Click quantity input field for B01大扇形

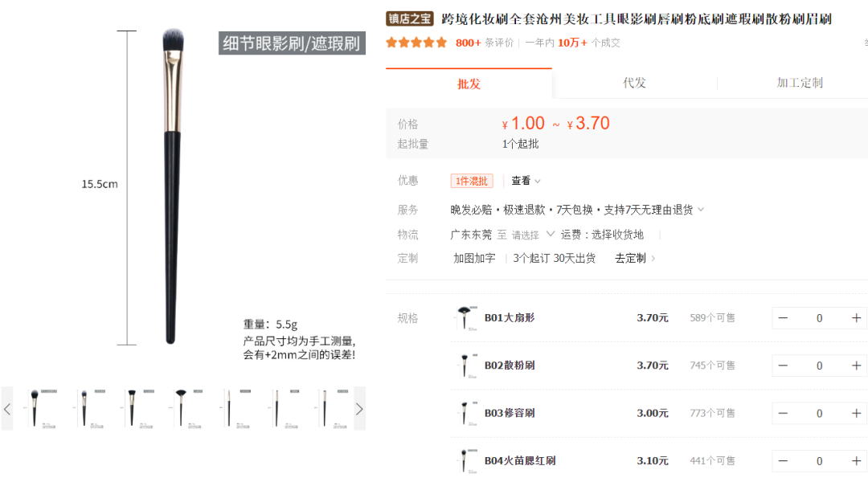click(819, 318)
